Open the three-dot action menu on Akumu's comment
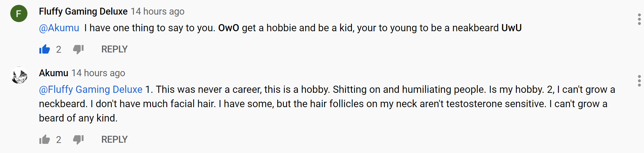The image size is (644, 153). click(x=639, y=81)
